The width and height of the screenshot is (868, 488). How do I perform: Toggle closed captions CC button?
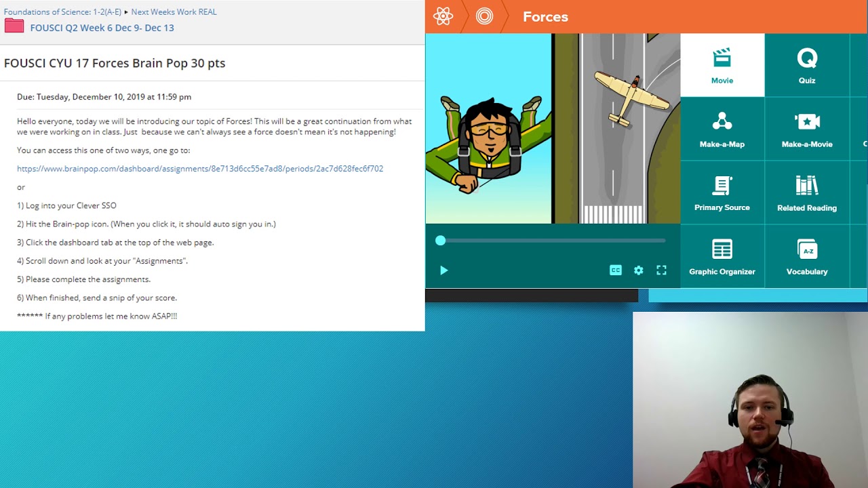point(616,270)
